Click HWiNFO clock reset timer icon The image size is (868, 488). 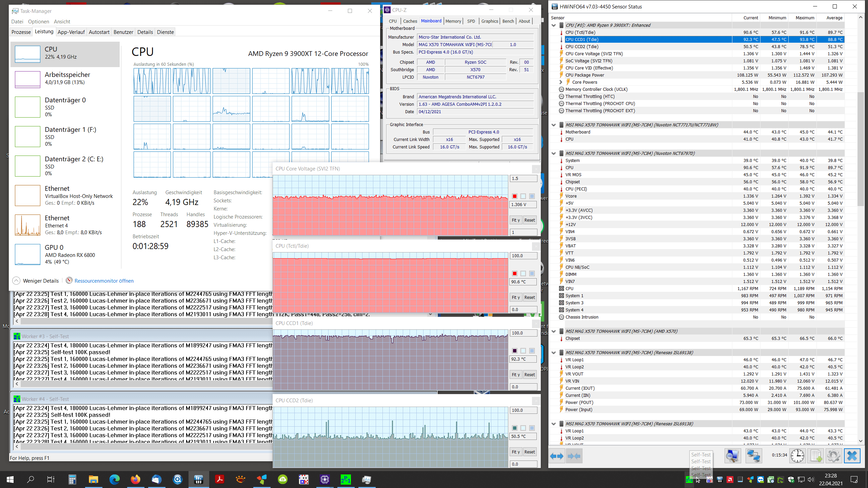coord(797,456)
